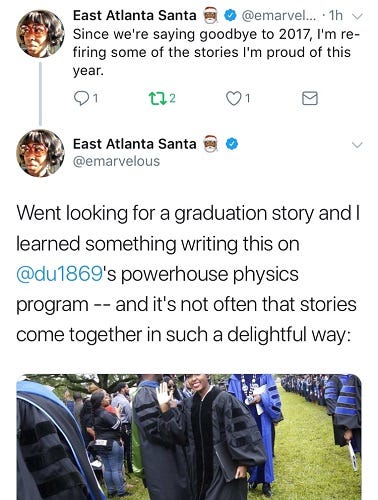The image size is (378, 500).
Task: Like the tweet with heart icon
Action: click(233, 98)
